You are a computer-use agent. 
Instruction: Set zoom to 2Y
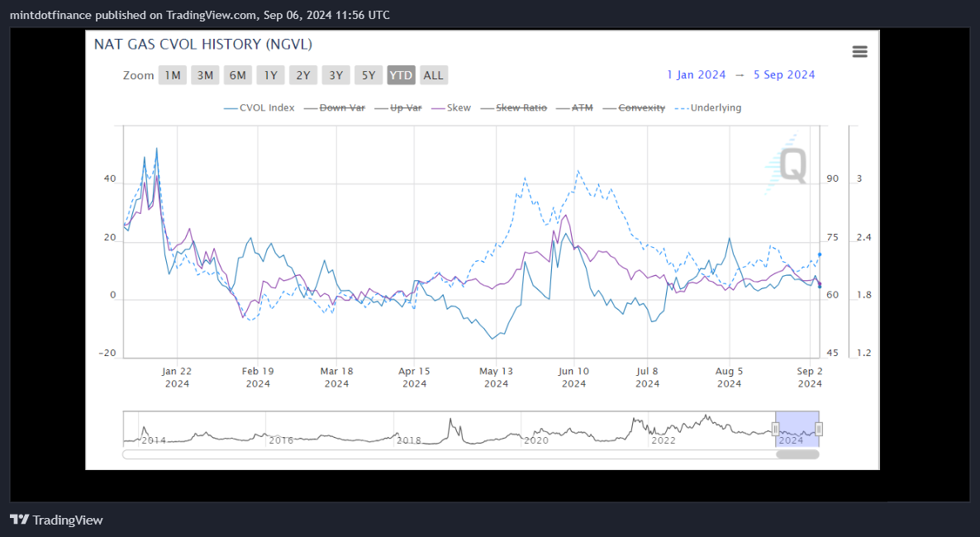(x=303, y=75)
